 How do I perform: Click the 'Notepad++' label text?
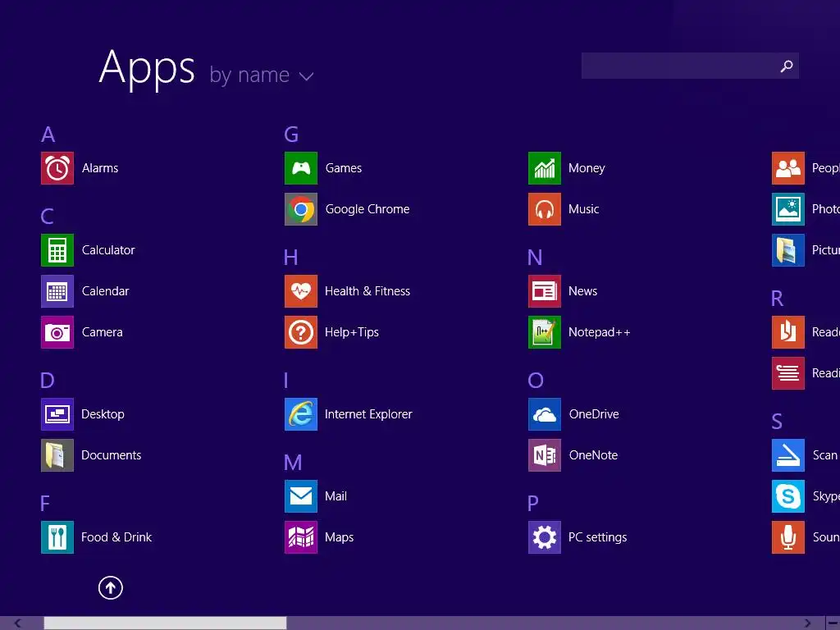[600, 332]
